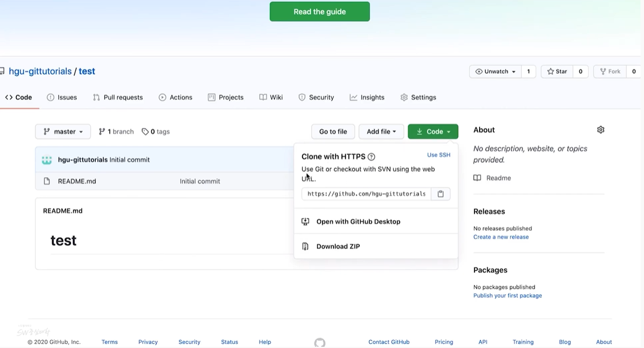Viewport: 644px width, 348px height.
Task: Open the 1 branch link
Action: point(116,131)
